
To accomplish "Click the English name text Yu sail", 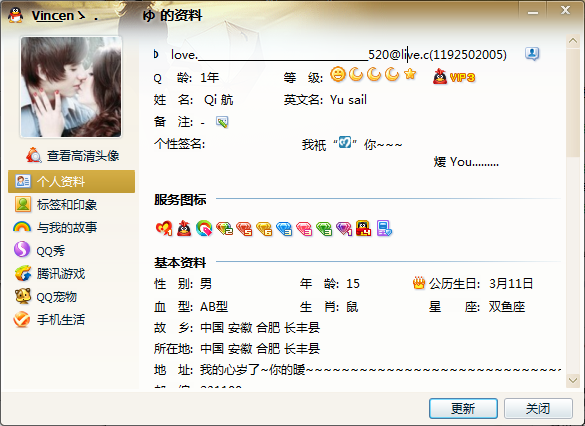I will coord(348,100).
